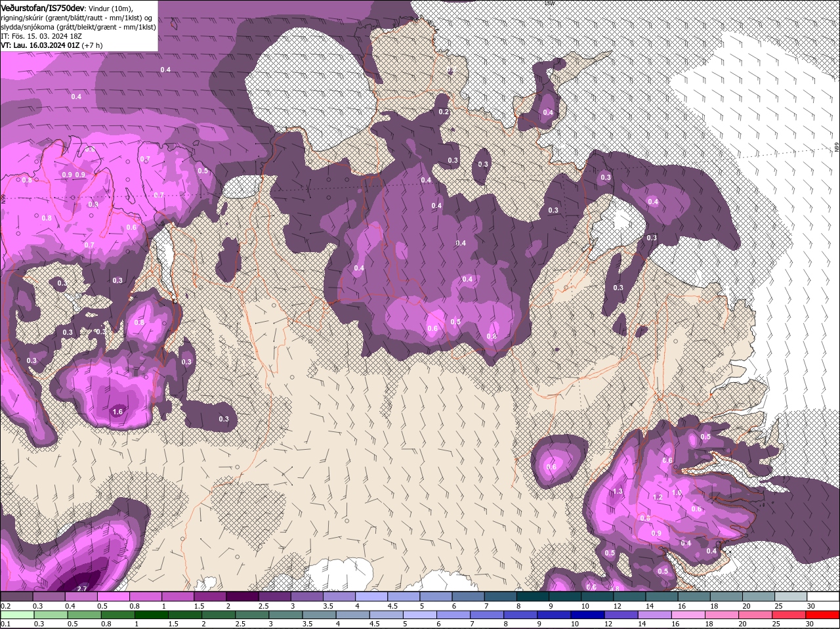Click the 2.7 precipitation value on the map
This screenshot has width=840, height=629.
coord(82,588)
